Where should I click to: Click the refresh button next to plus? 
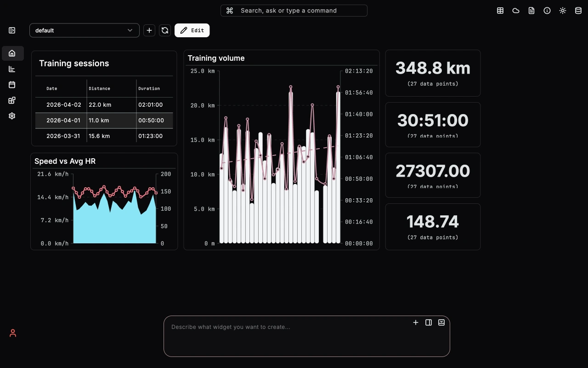(x=165, y=30)
